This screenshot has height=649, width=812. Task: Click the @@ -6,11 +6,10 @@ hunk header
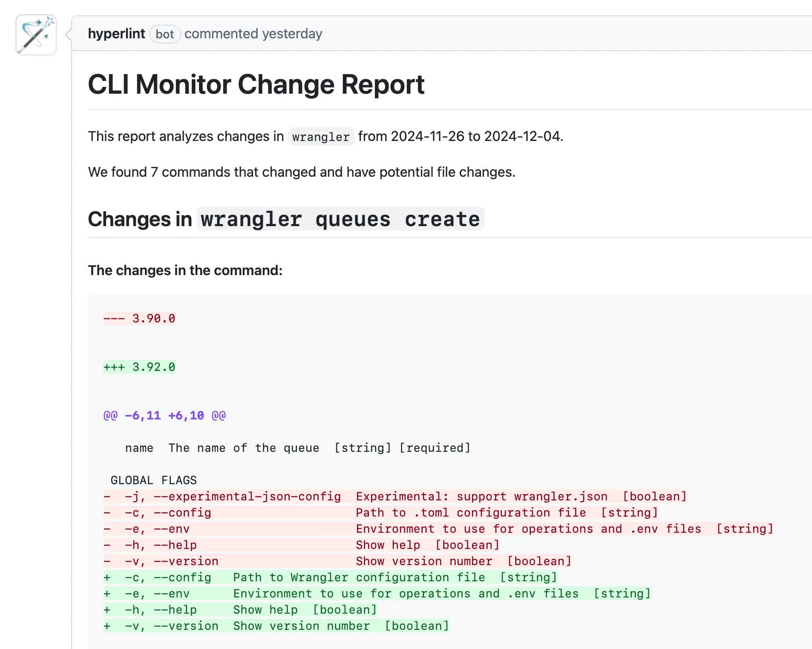164,416
